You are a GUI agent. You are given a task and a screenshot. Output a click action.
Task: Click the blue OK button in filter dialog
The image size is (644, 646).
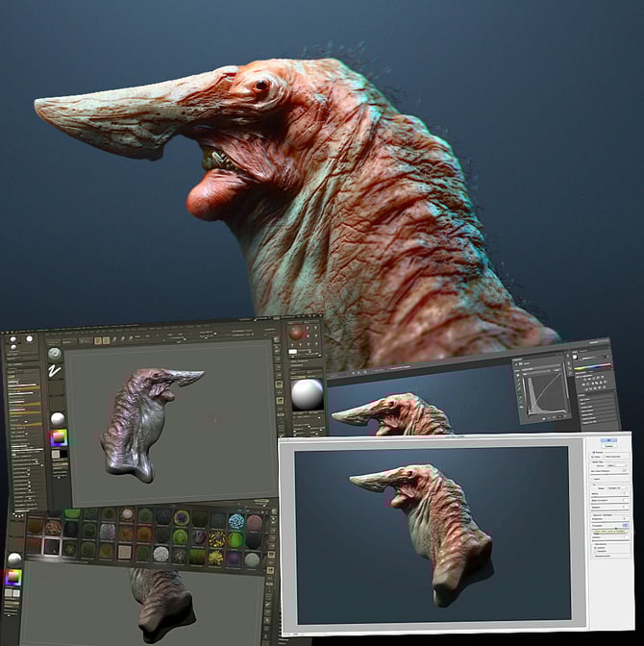[608, 440]
